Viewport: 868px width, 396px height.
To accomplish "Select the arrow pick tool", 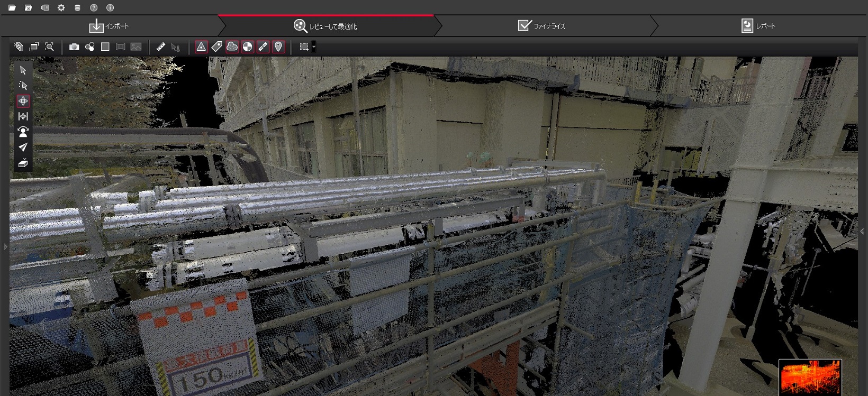I will tap(23, 70).
